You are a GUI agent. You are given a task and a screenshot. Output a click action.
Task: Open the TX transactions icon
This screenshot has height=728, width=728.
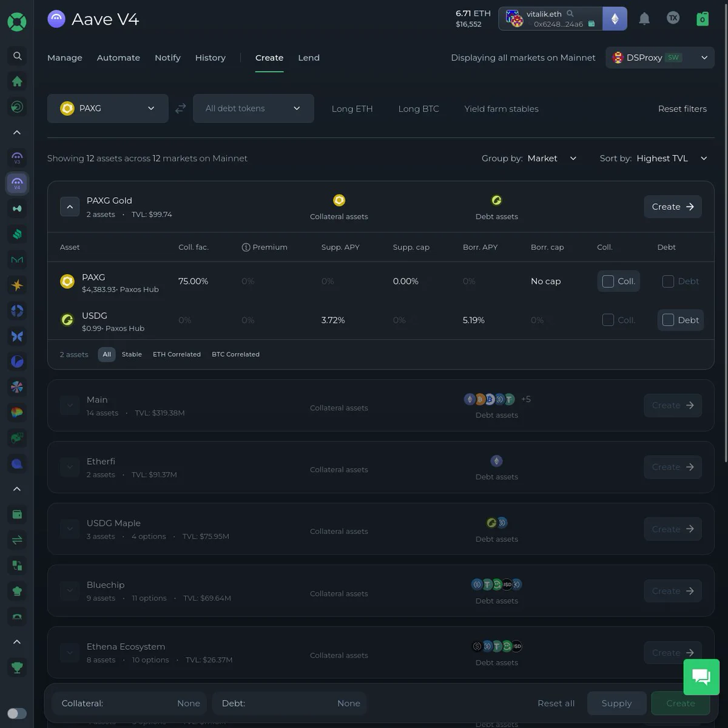[x=673, y=18]
